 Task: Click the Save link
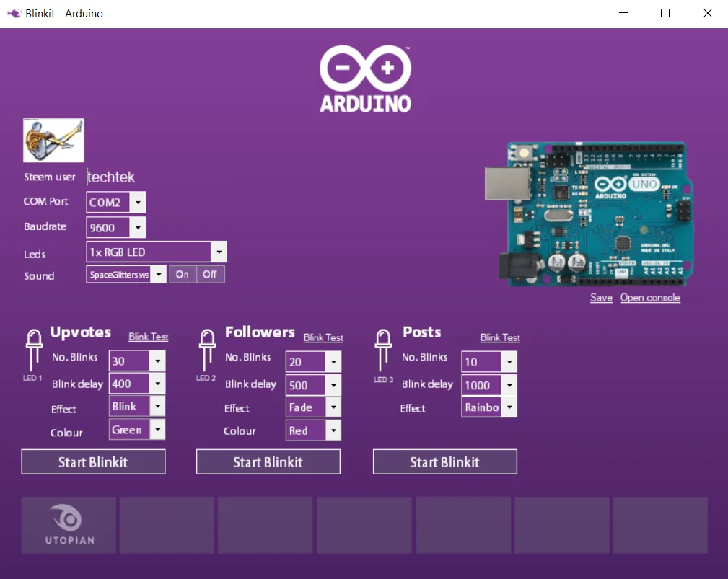[x=601, y=298]
